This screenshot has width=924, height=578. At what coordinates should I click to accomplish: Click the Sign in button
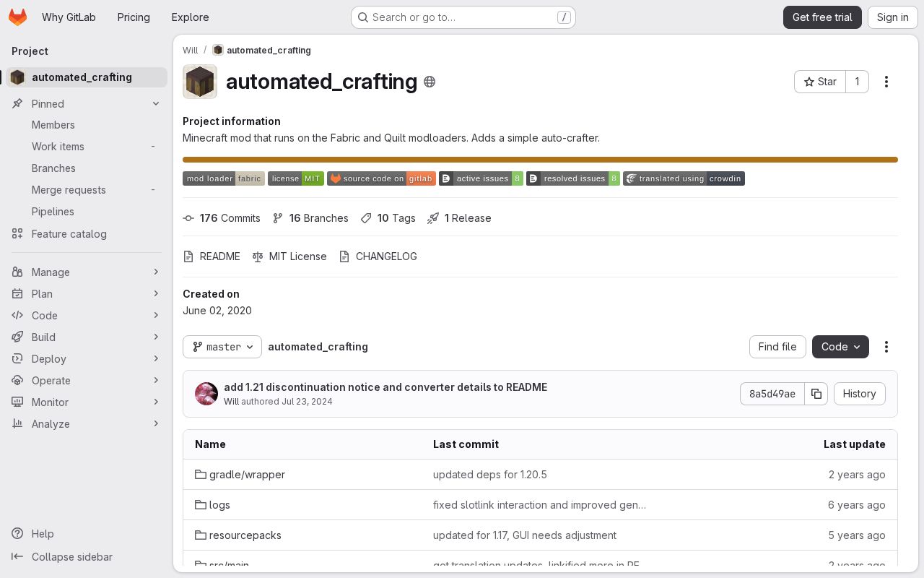coord(893,17)
